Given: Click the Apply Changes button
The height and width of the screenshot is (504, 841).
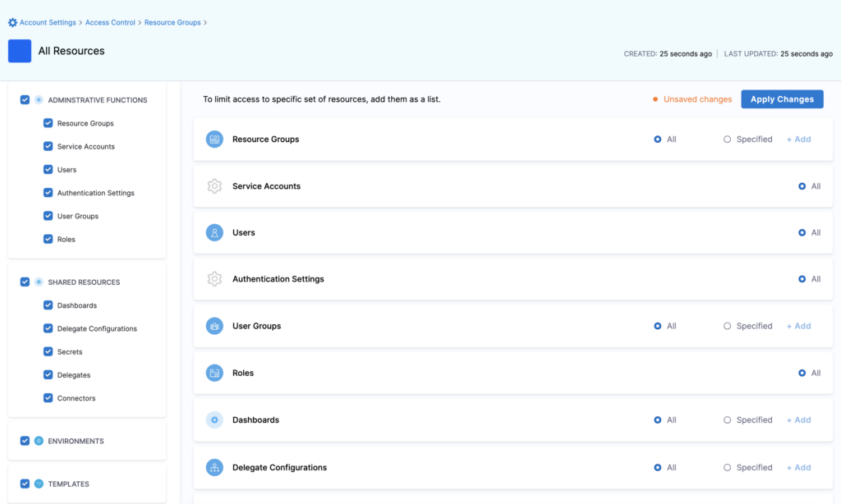Looking at the screenshot, I should coord(782,99).
